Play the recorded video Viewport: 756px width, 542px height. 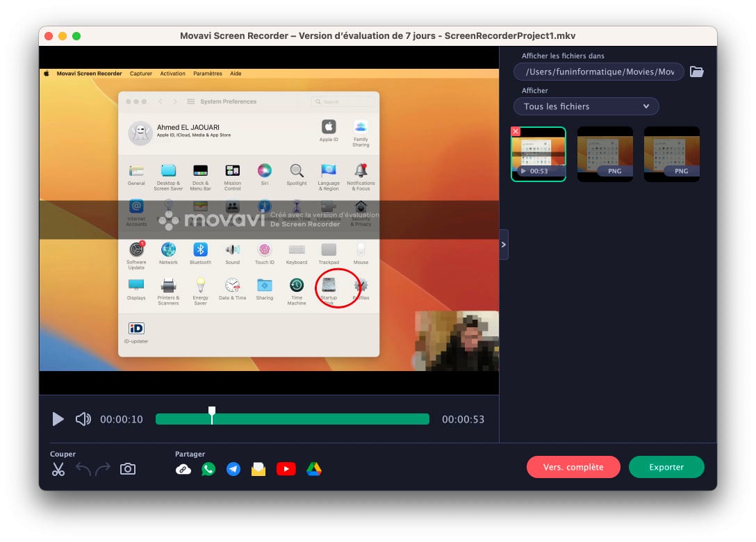tap(58, 419)
